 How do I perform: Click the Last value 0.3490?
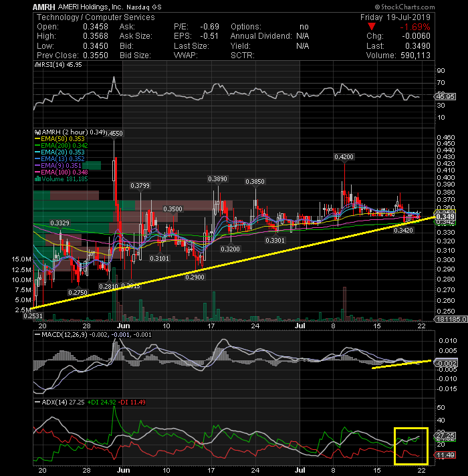(418, 46)
